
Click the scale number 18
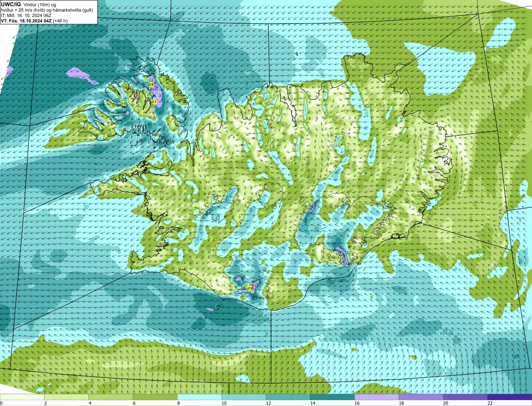pos(401,403)
